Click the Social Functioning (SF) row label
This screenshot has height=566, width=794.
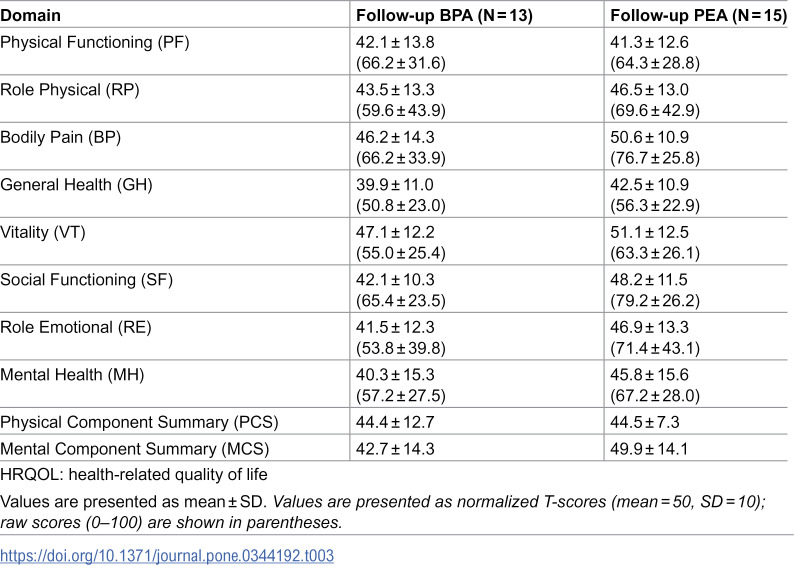point(87,280)
